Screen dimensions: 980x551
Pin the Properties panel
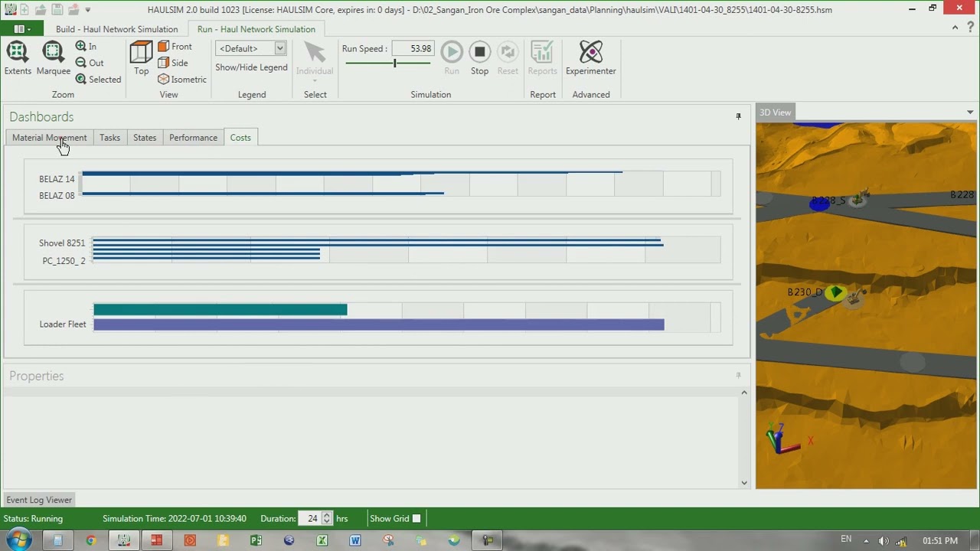click(738, 376)
